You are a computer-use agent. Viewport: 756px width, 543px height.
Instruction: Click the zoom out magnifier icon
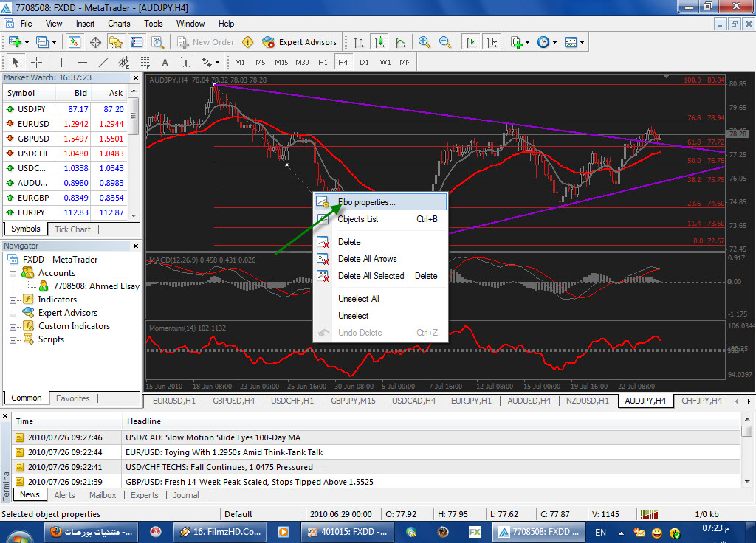click(445, 42)
